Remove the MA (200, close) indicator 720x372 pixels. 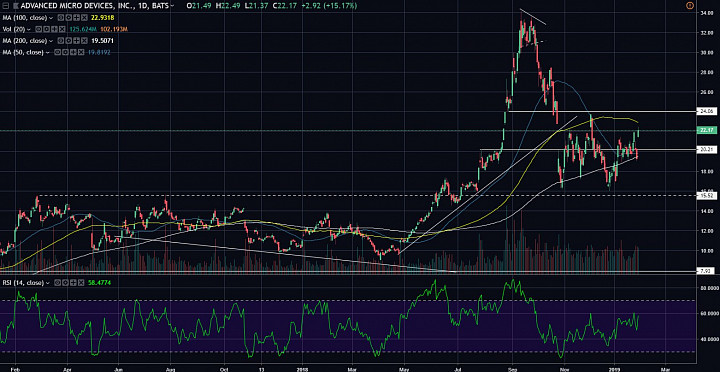[x=84, y=41]
